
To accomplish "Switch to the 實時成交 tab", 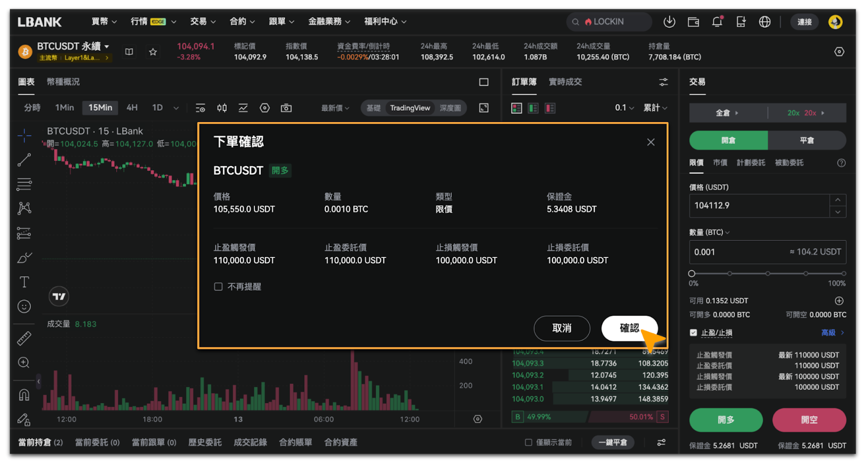I will (x=565, y=82).
